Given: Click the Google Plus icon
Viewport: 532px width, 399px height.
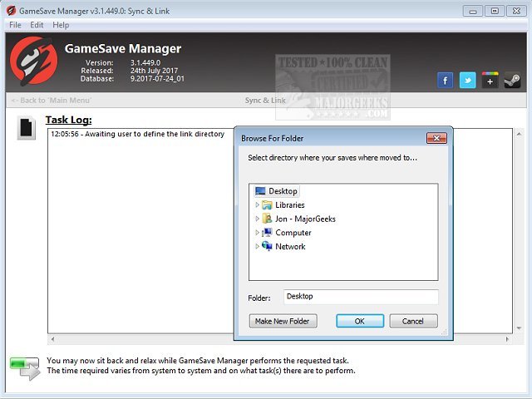Looking at the screenshot, I should pyautogui.click(x=490, y=81).
